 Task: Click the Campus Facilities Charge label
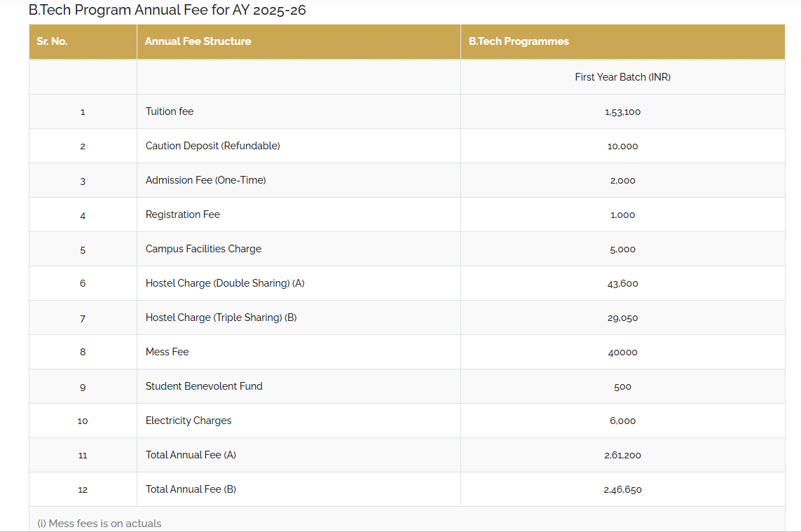pos(203,249)
